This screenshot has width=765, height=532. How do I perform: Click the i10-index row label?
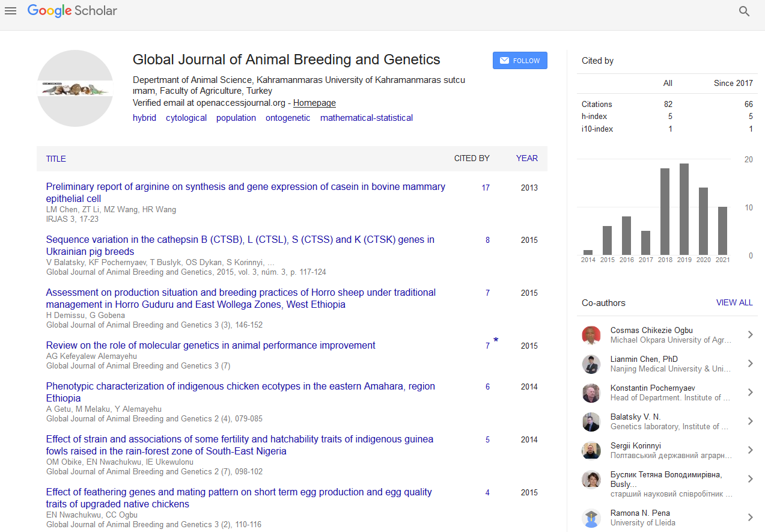coord(597,129)
